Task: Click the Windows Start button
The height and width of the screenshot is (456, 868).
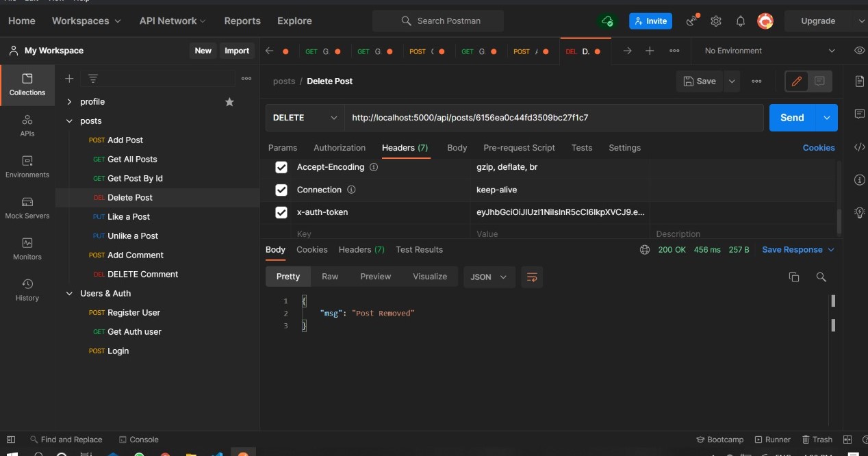Action: 12,453
